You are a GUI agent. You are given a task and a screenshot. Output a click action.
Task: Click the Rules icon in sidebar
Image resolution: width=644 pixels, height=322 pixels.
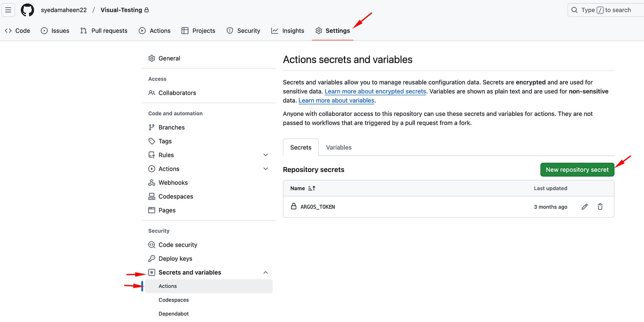click(x=152, y=155)
